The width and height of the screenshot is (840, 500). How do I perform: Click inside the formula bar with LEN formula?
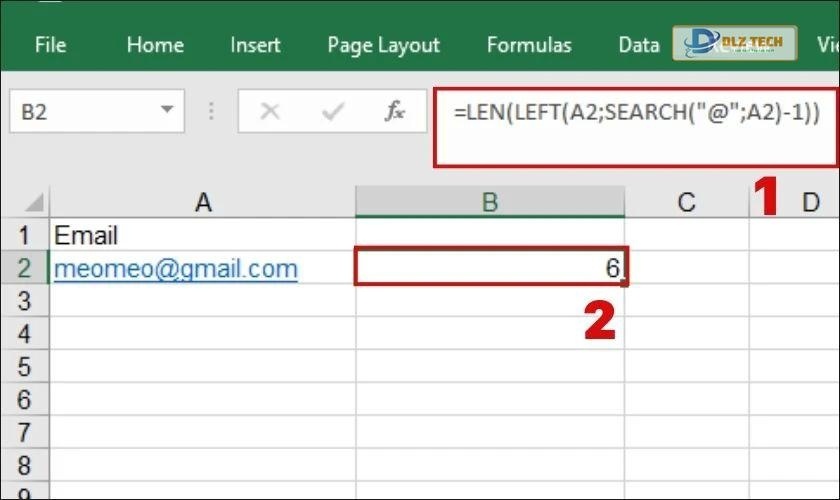[636, 128]
